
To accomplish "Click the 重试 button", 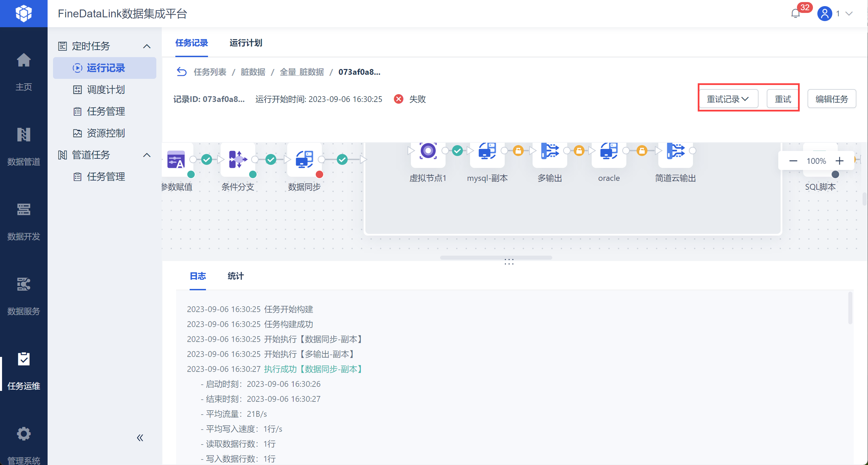I will tap(782, 99).
